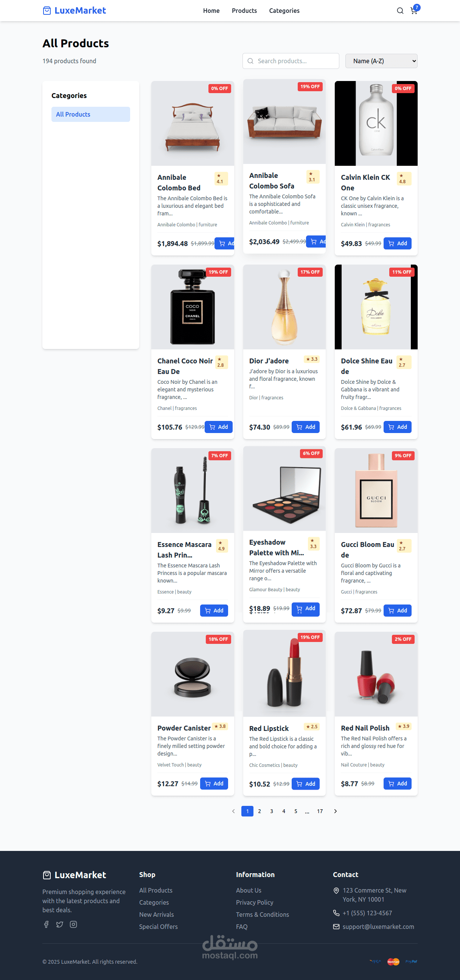The height and width of the screenshot is (980, 460).
Task: Click the Search products input field
Action: coord(291,61)
